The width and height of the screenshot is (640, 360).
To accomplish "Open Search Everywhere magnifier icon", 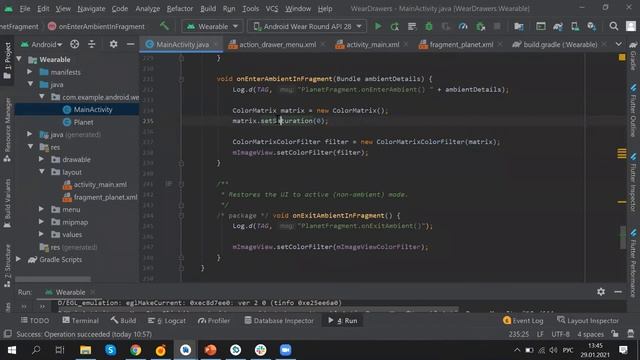I will (613, 27).
